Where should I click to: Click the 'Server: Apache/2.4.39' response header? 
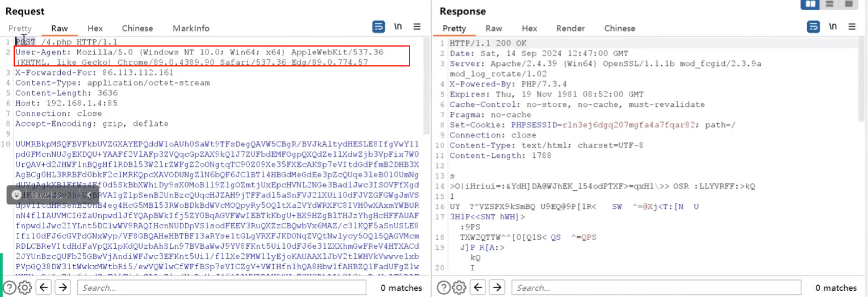pos(606,68)
